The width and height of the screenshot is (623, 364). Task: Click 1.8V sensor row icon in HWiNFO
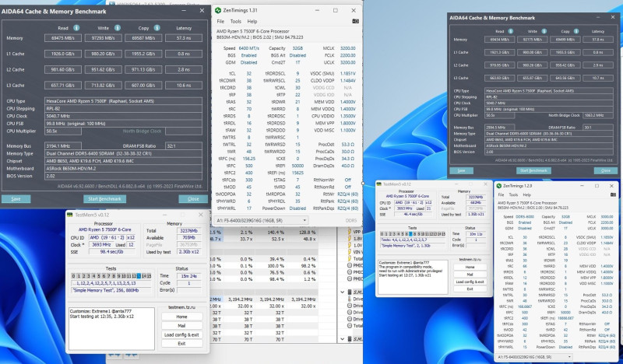pos(349,239)
